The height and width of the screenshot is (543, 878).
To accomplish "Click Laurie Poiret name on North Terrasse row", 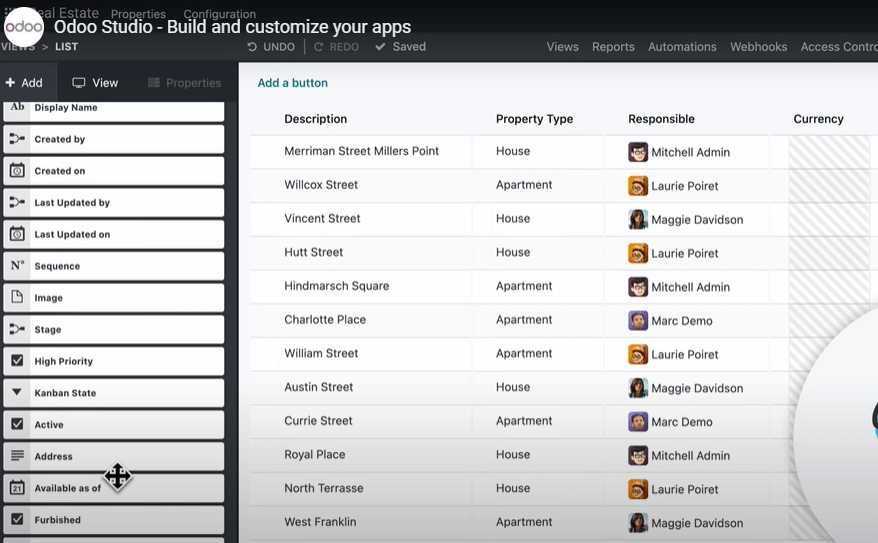I will click(x=684, y=489).
